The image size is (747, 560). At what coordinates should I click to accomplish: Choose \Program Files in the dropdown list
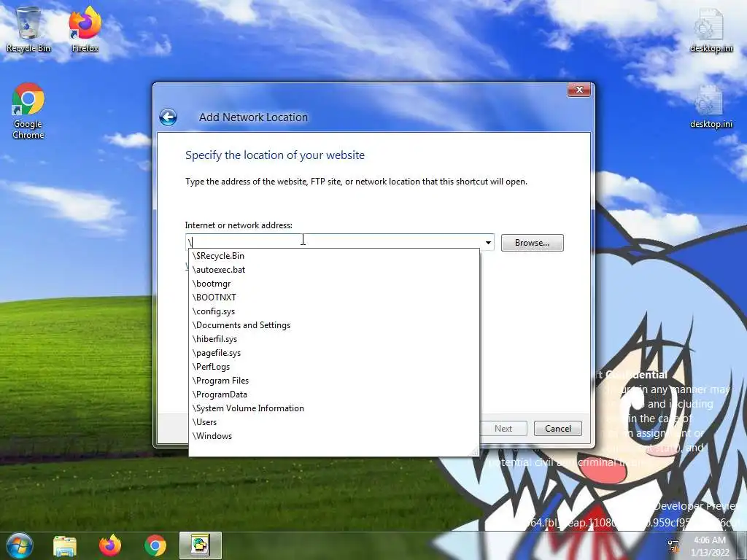click(334, 380)
